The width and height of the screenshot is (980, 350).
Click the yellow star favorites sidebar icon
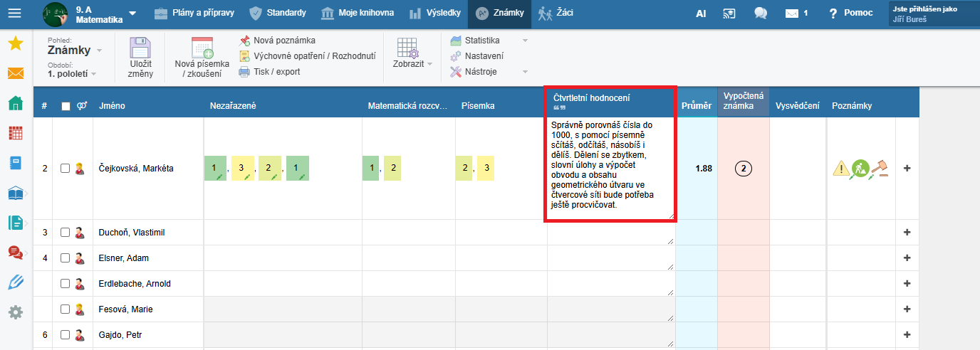pyautogui.click(x=15, y=43)
